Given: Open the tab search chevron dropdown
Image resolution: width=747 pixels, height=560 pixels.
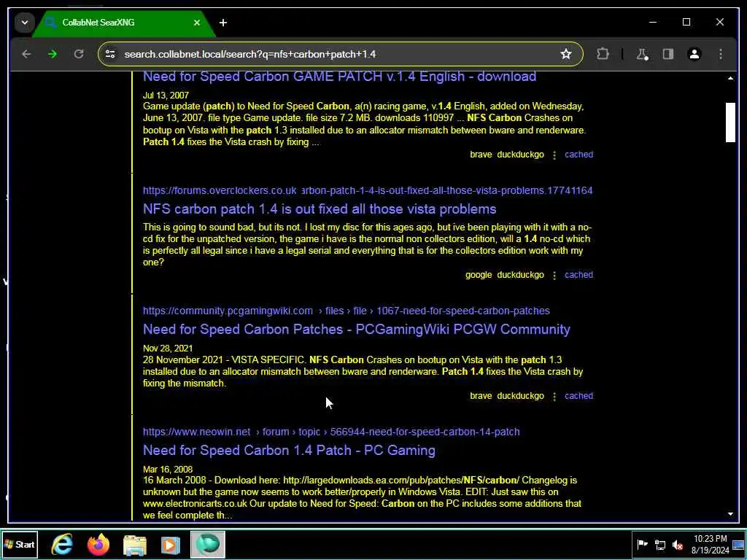Looking at the screenshot, I should click(x=25, y=23).
